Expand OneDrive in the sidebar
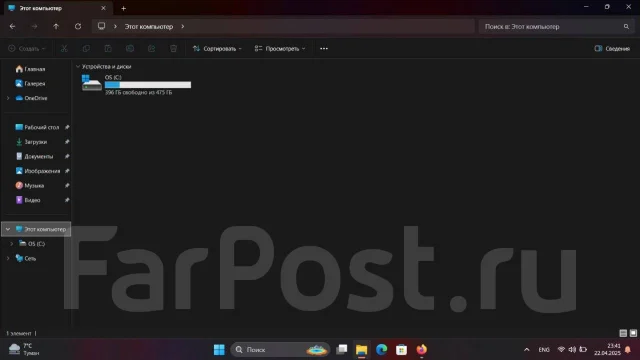 (8, 98)
